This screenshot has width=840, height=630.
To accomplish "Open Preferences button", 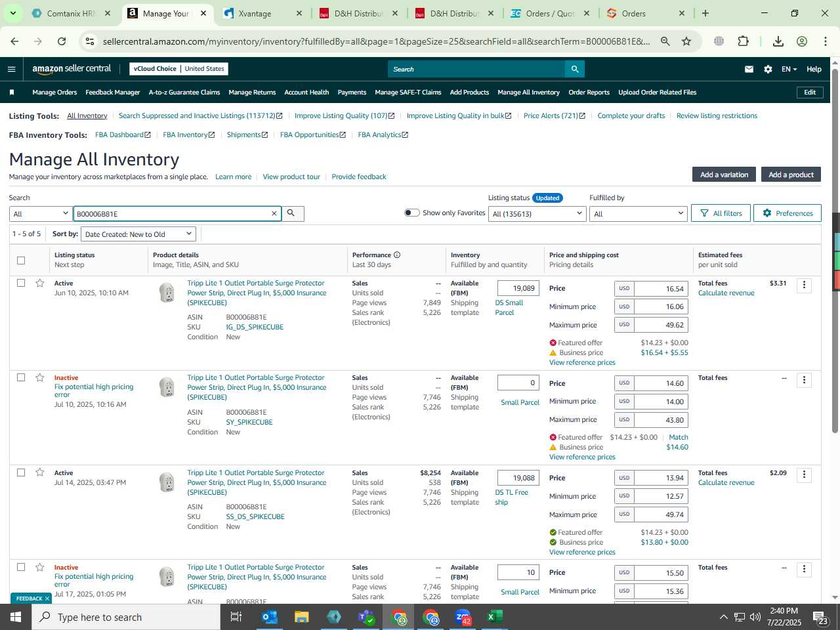I will point(787,213).
